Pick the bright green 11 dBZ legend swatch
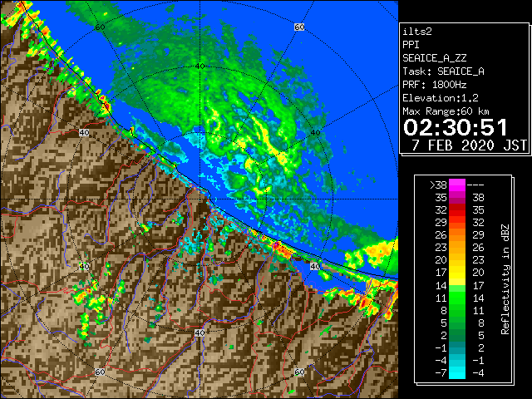The image size is (532, 399). click(457, 298)
